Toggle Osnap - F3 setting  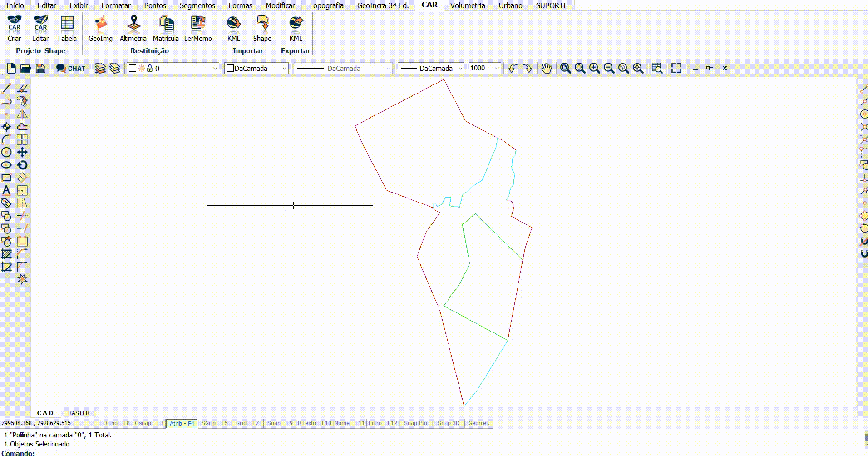point(149,423)
